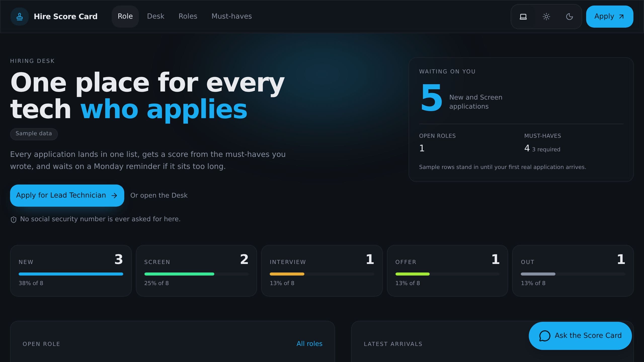Click the '25% of 8' text
The width and height of the screenshot is (644, 362).
[156, 283]
